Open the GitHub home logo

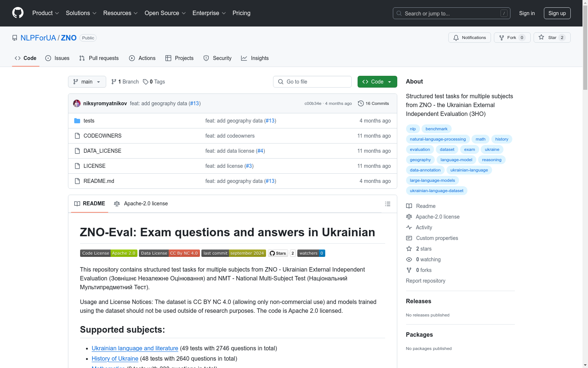tap(18, 13)
